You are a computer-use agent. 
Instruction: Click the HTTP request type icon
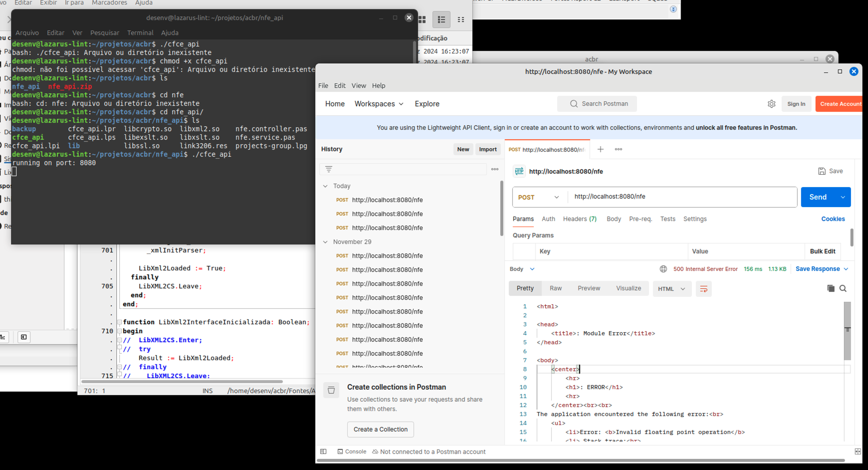tap(519, 171)
